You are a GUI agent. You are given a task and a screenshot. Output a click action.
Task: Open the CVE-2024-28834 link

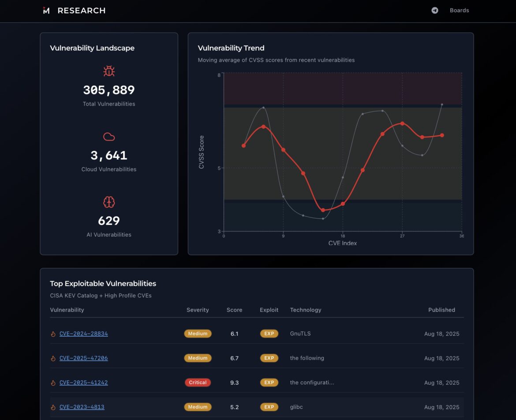coord(83,334)
